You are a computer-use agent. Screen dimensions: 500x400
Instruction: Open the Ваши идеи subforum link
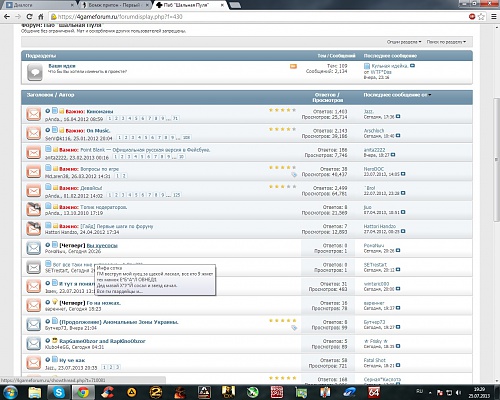[62, 66]
